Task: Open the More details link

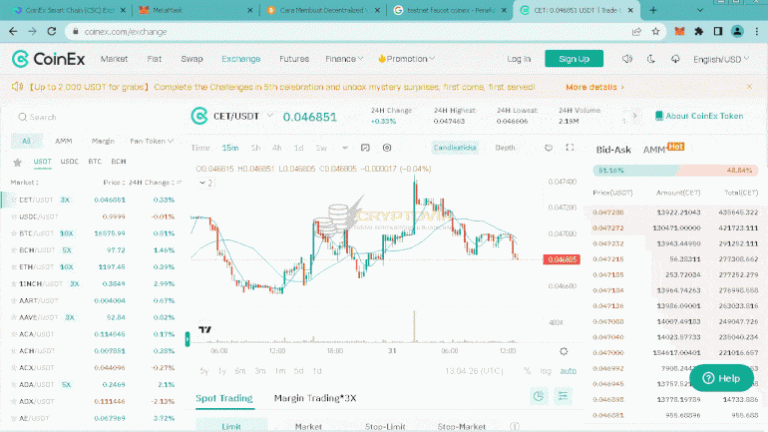Action: pos(594,87)
